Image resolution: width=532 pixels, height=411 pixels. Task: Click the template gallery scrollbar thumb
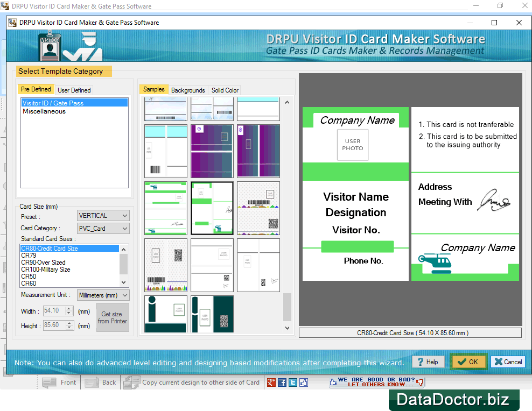tap(288, 307)
